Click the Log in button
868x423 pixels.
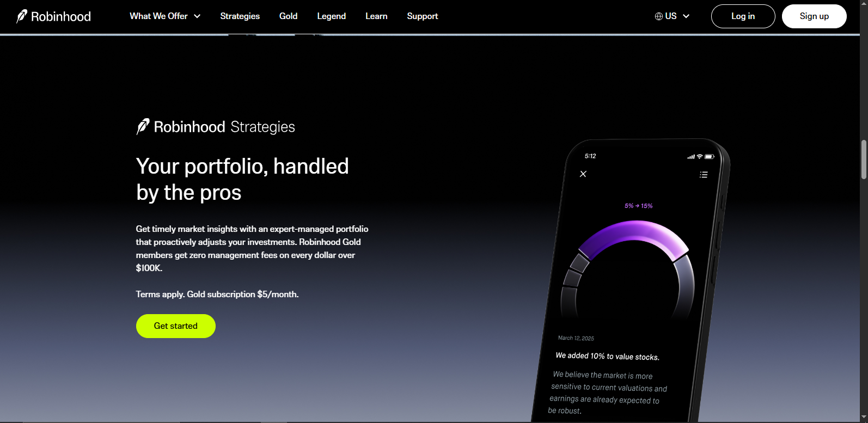(743, 16)
